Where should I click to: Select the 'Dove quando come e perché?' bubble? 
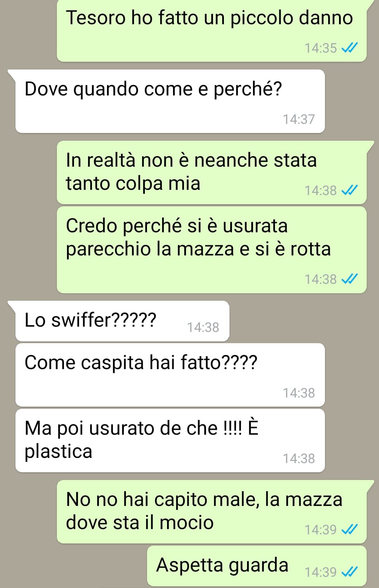[170, 101]
